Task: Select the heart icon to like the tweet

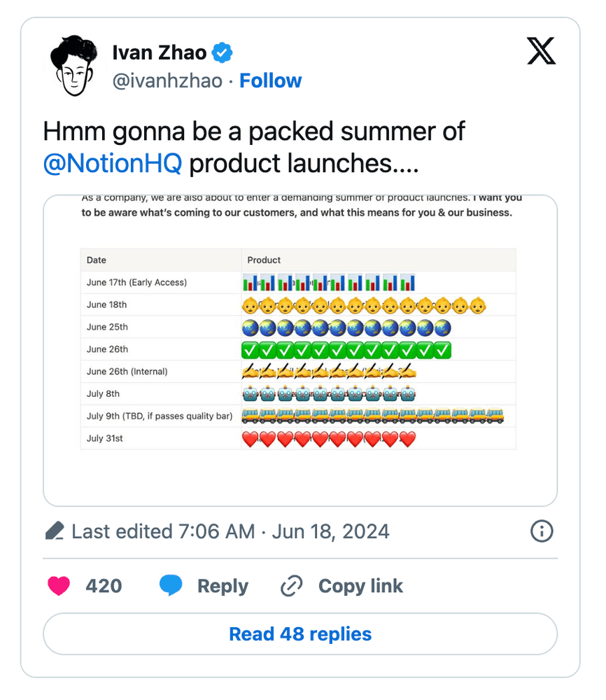Action: (x=59, y=586)
